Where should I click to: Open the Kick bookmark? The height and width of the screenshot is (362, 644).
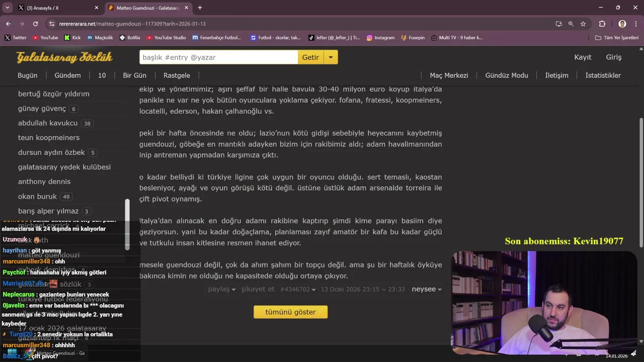tap(72, 38)
